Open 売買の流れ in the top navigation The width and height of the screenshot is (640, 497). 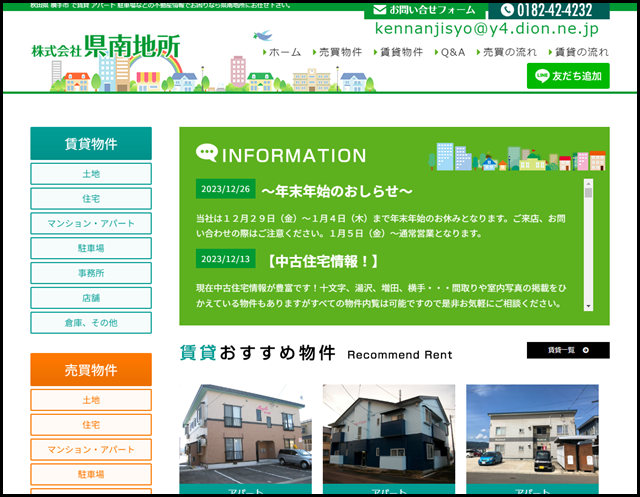(x=507, y=52)
